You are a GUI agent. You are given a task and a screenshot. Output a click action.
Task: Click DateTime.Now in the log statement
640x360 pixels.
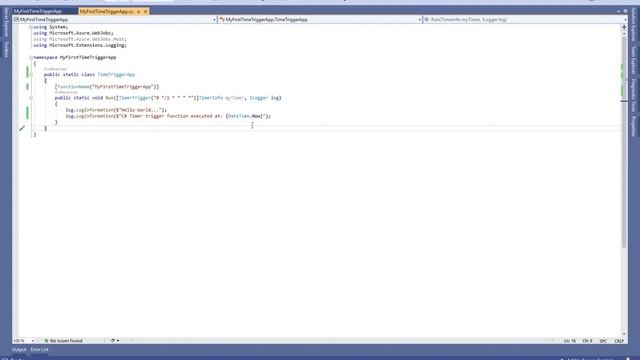[245, 116]
